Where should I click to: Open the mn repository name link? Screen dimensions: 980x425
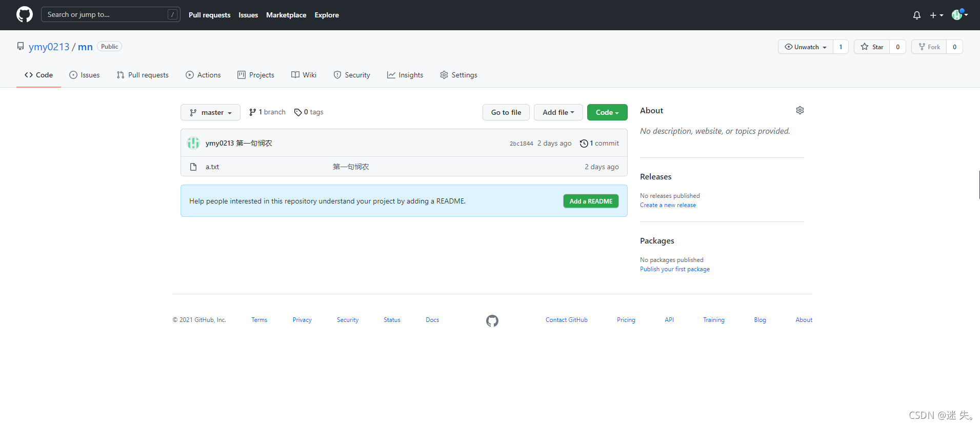click(x=85, y=47)
